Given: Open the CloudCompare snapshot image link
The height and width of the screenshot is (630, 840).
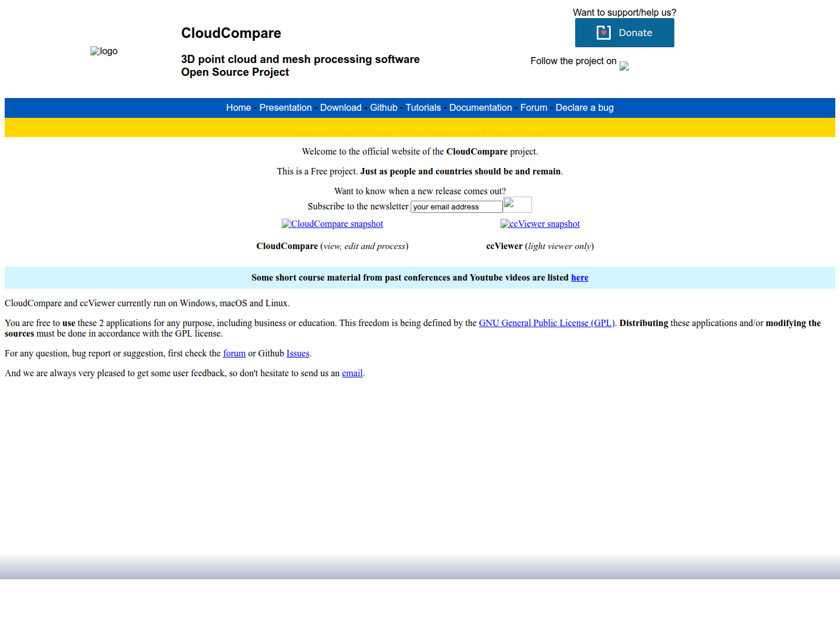Looking at the screenshot, I should coord(332,224).
